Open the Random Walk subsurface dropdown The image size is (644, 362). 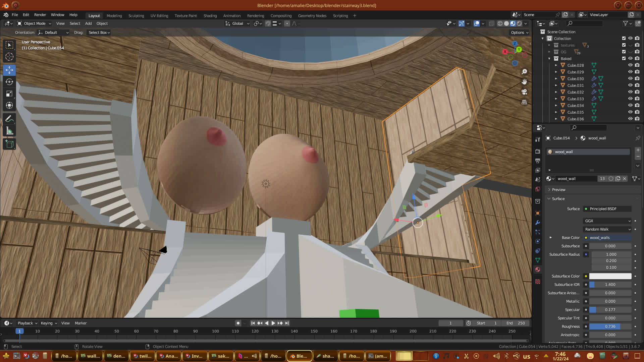[x=607, y=229]
